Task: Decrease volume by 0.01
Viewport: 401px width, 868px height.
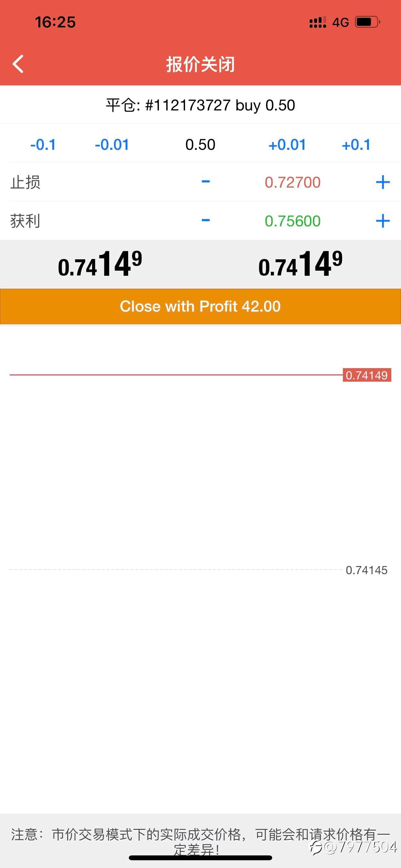Action: [x=112, y=145]
